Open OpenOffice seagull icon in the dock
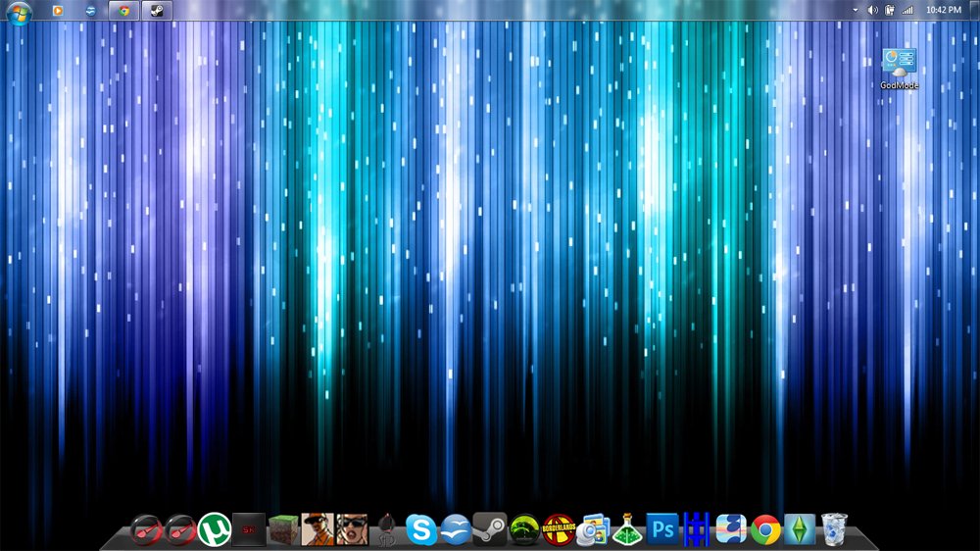Viewport: 980px width, 551px height. coord(455,529)
